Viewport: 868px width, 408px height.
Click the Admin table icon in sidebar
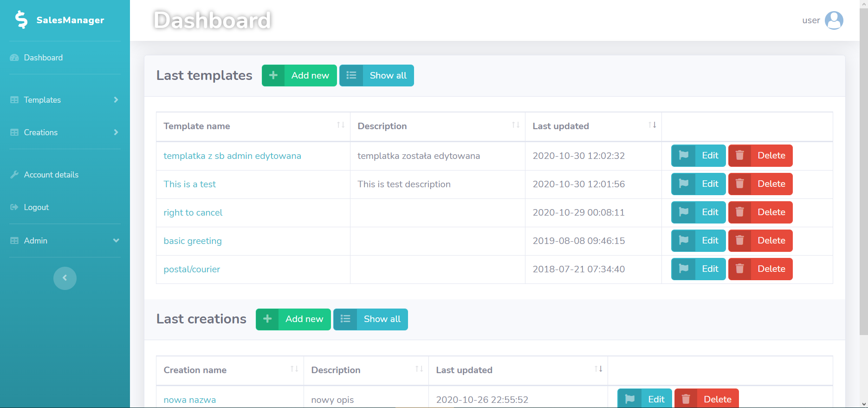14,241
